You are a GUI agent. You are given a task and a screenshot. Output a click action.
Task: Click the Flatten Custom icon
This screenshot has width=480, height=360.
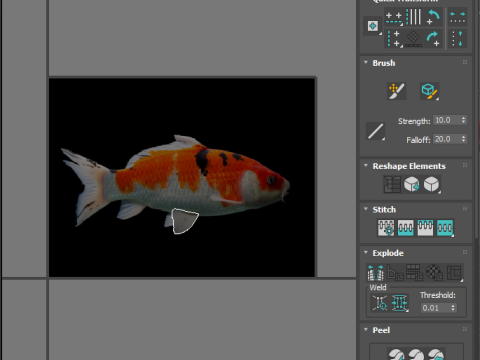454,273
